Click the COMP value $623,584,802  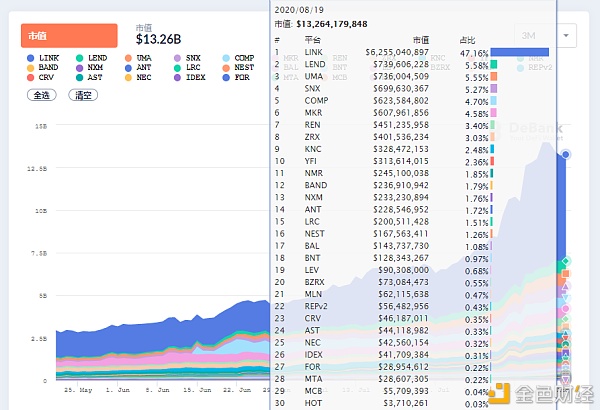pyautogui.click(x=401, y=101)
